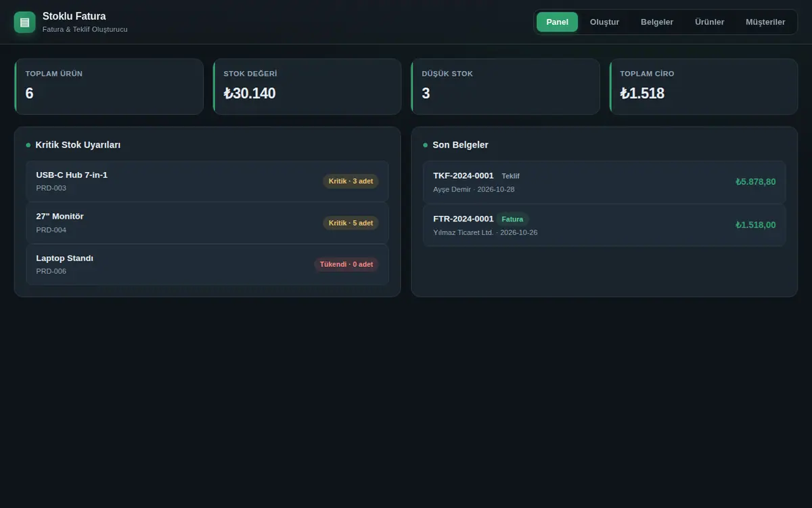Click the Teklif badge on TKF-2024-0001
The width and height of the screenshot is (812, 508).
point(511,176)
